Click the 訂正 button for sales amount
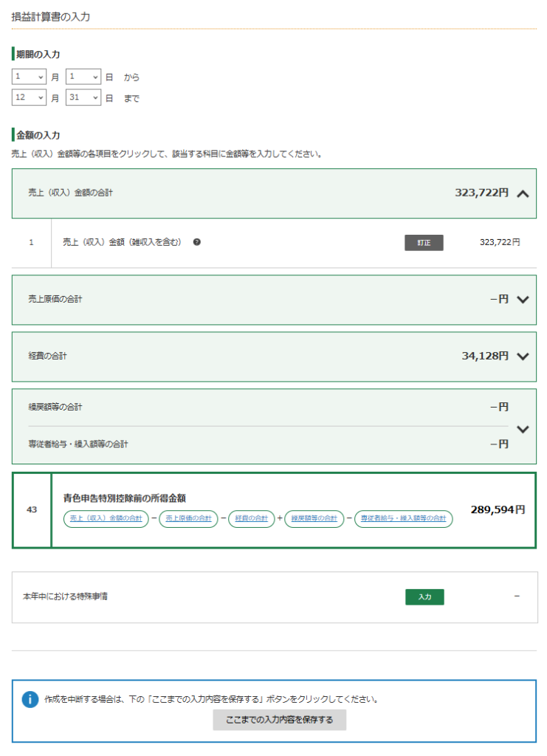The image size is (547, 756). click(x=424, y=243)
